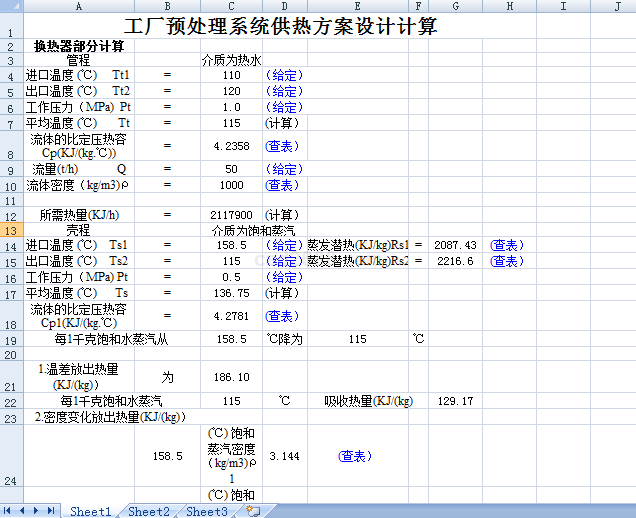Click the (查表) text in row 24
Screen dimensions: 636x518
pyautogui.click(x=356, y=456)
